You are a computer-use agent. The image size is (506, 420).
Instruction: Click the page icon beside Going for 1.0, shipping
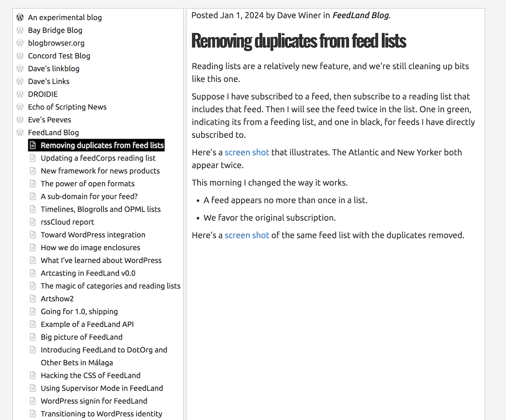[33, 311]
